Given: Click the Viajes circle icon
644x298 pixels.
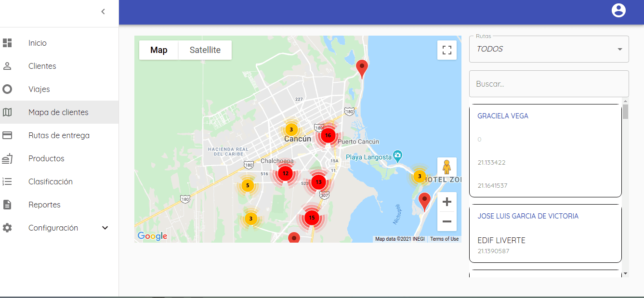Looking at the screenshot, I should coord(7,89).
